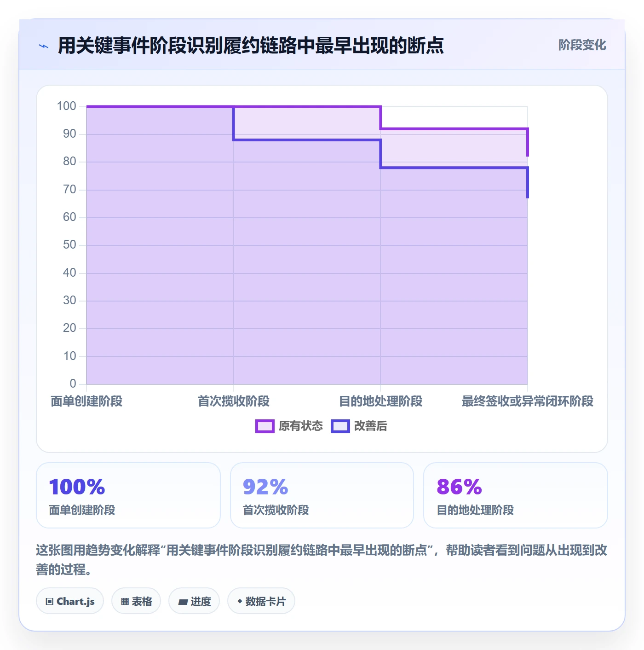Click the chart title heading text

coord(251,46)
